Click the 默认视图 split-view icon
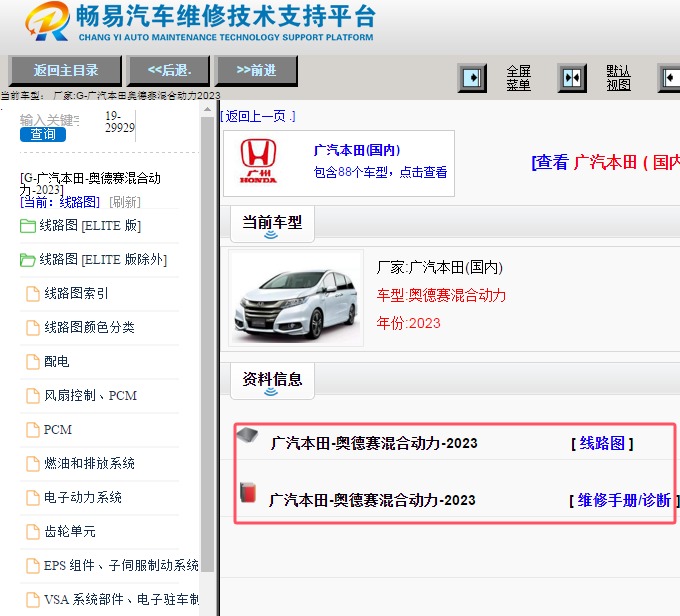 (572, 79)
